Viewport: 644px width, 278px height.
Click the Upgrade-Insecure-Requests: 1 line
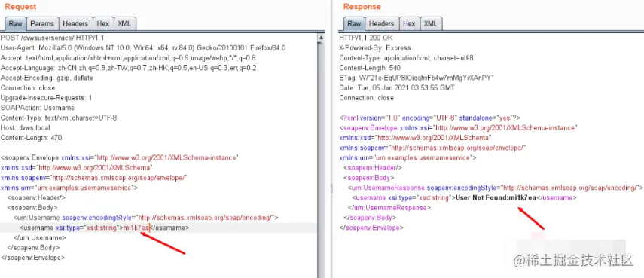[47, 98]
